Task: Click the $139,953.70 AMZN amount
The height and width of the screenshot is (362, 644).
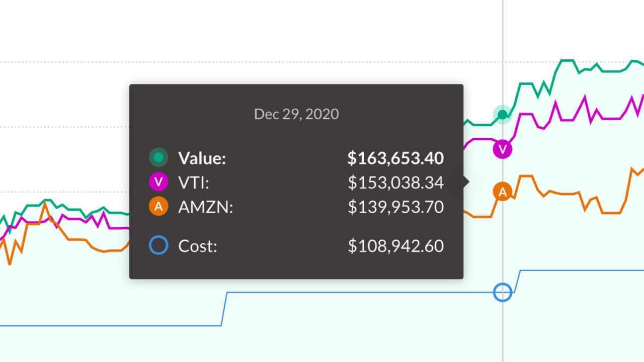Action: (395, 207)
